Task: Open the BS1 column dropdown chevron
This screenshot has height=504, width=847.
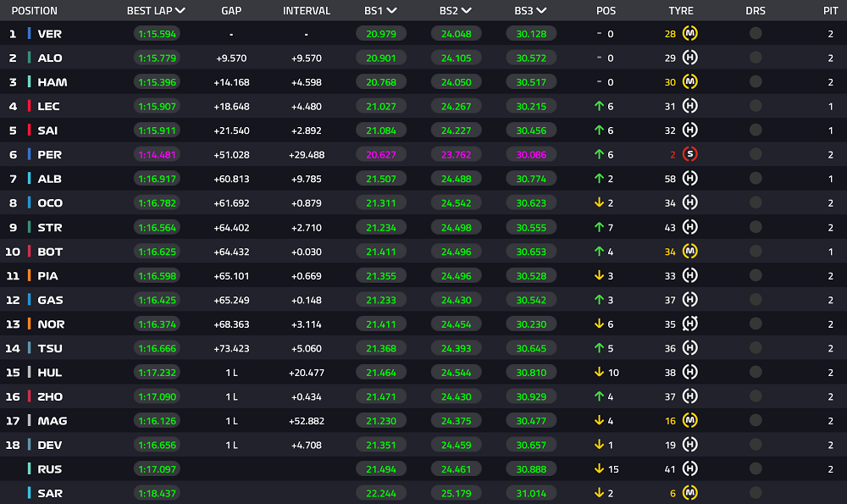Action: (x=392, y=11)
